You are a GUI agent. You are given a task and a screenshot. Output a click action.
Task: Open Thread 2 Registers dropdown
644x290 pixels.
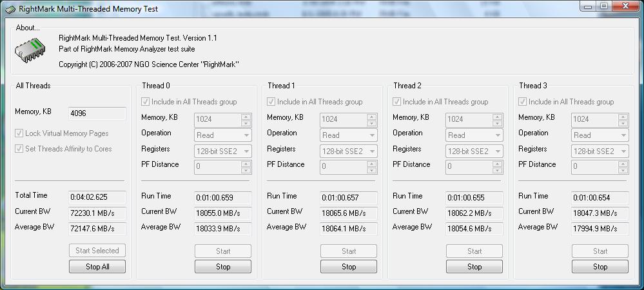point(474,151)
